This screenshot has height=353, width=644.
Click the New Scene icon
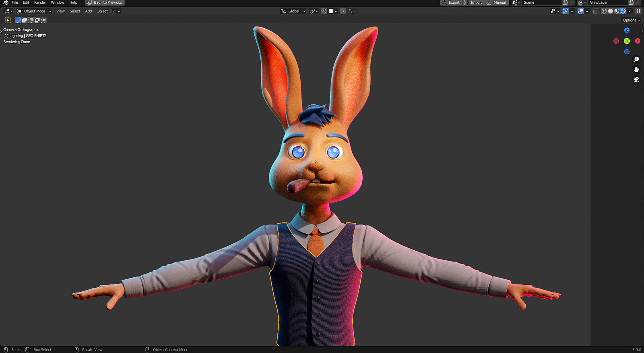(x=565, y=2)
